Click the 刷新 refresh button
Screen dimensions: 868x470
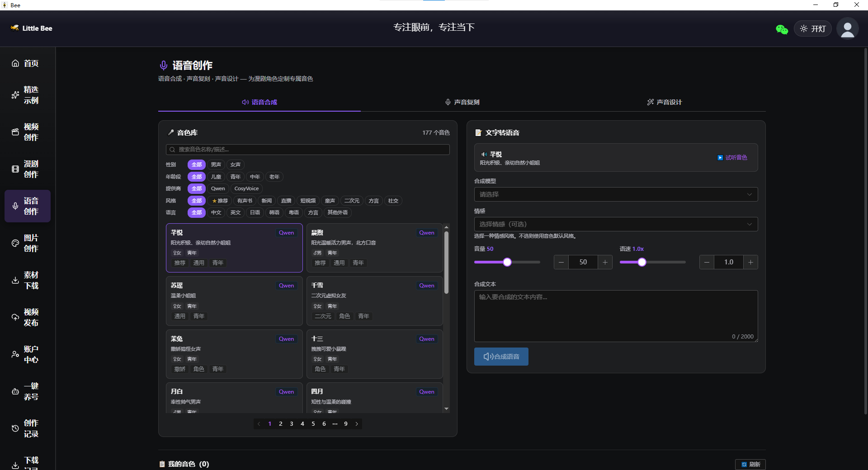pos(750,464)
